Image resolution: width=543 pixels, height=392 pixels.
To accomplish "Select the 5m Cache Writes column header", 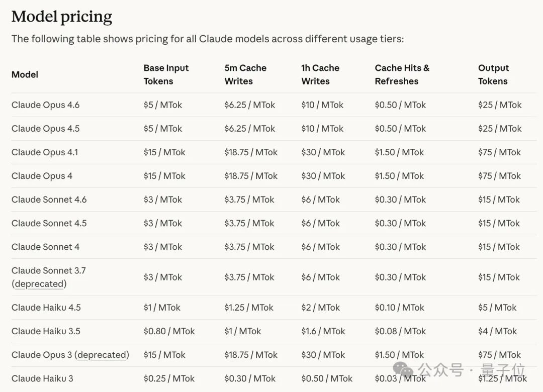I will pyautogui.click(x=245, y=74).
